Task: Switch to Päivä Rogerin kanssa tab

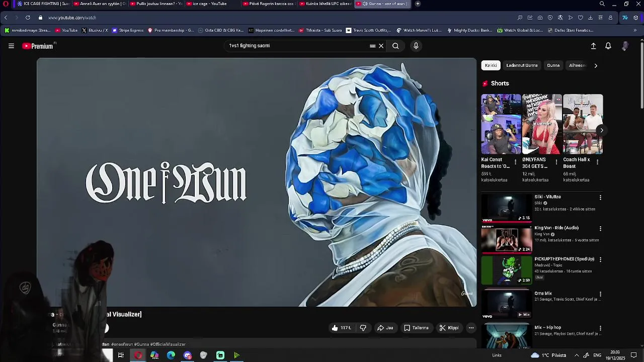Action: pos(268,4)
